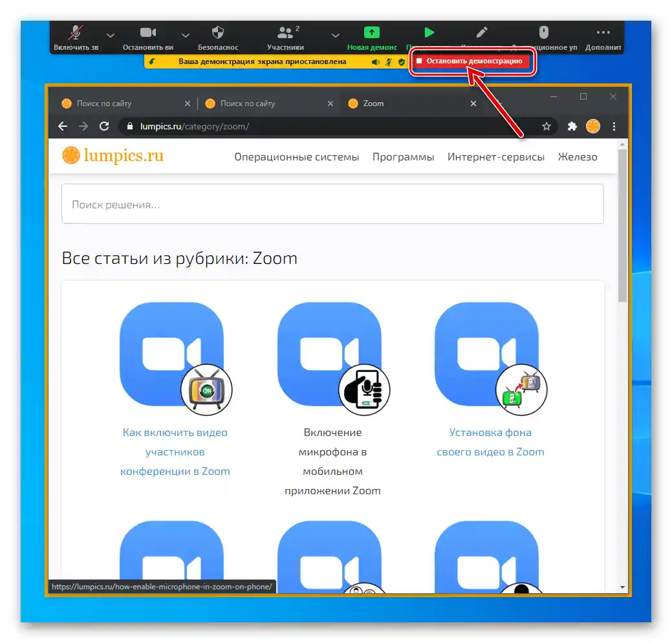672x643 pixels.
Task: Open the Безопасность shield icon
Action: pyautogui.click(x=217, y=32)
